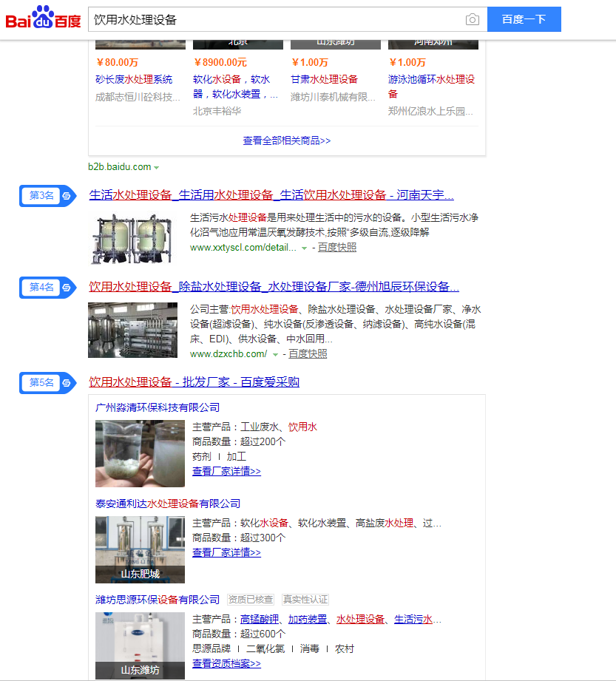Click 查看厂家详情>> under 泰安通利达
616x681 pixels.
227,552
